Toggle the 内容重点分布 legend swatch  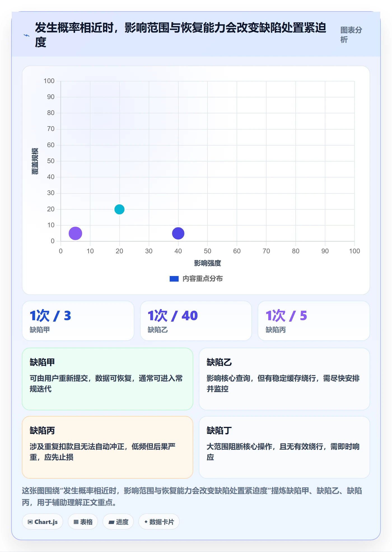[174, 279]
